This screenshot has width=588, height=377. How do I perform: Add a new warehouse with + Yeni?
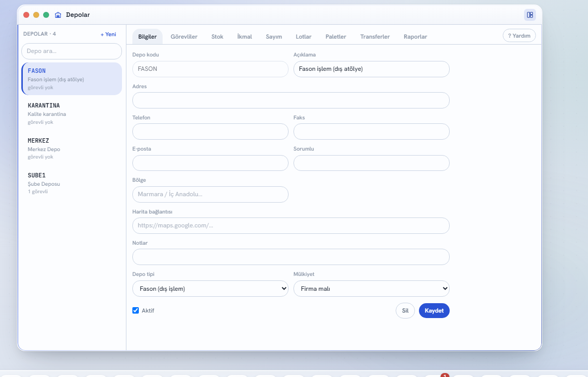coord(108,34)
